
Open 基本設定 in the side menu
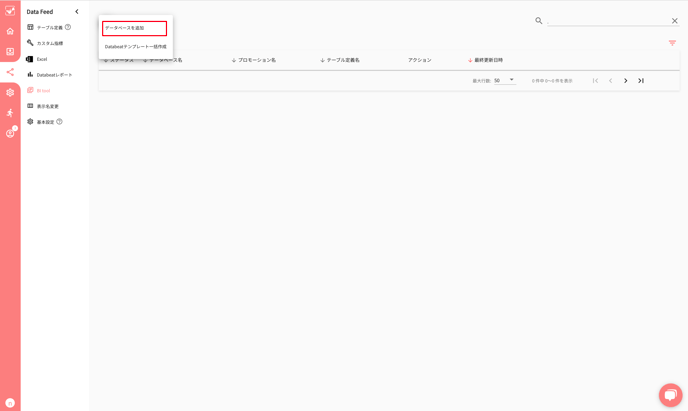pyautogui.click(x=45, y=122)
